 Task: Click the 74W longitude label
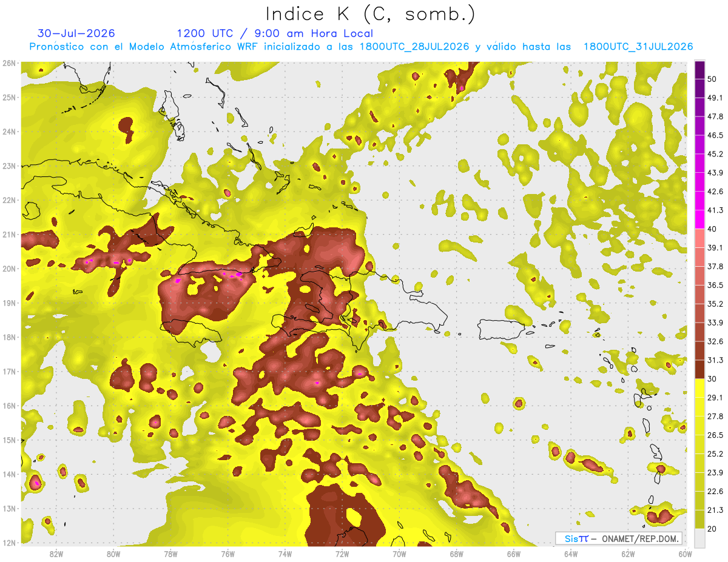285,554
